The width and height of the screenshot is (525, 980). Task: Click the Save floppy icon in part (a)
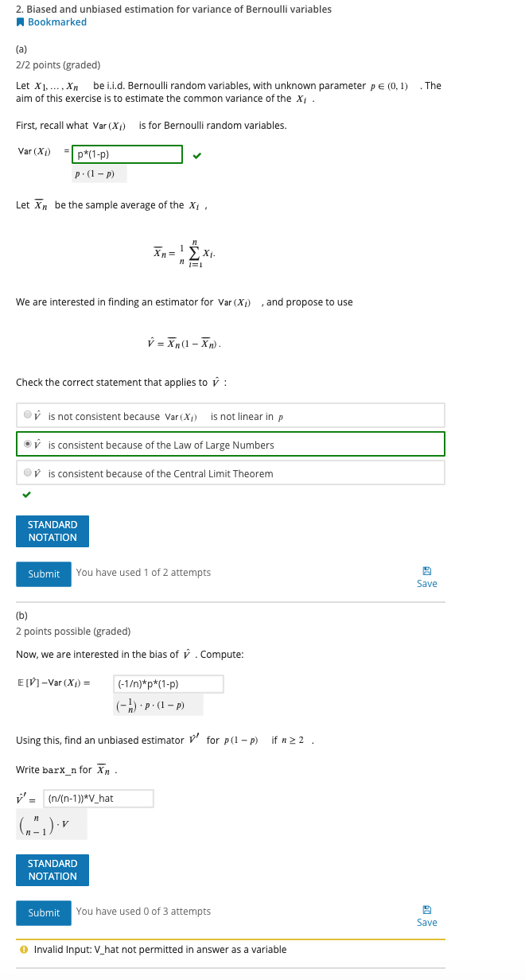coord(427,570)
